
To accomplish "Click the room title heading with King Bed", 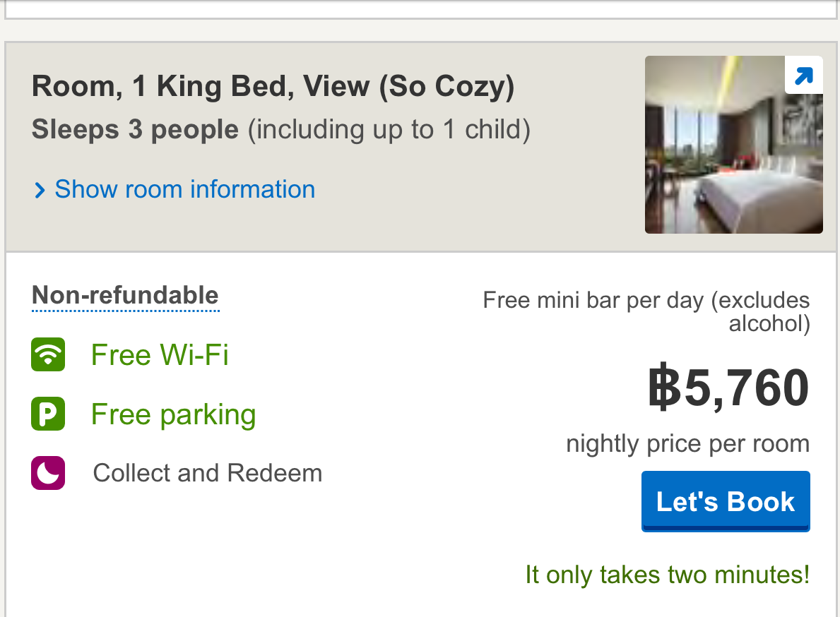I will point(273,87).
